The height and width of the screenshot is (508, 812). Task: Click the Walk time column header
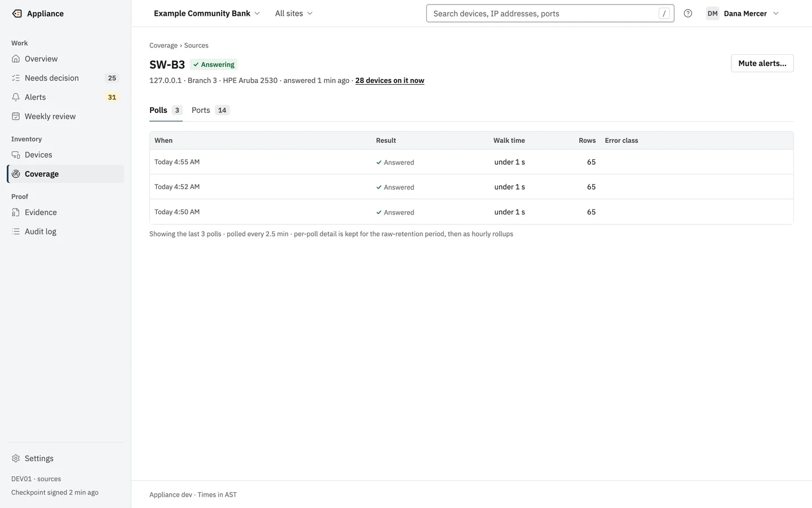pos(509,141)
